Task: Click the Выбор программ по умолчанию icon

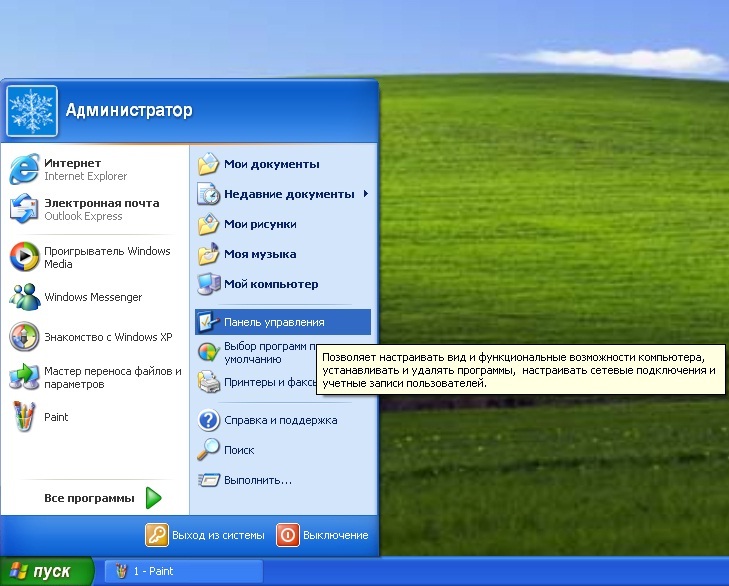Action: 208,352
